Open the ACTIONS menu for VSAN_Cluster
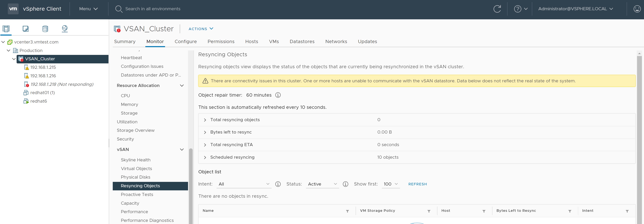 [x=201, y=29]
